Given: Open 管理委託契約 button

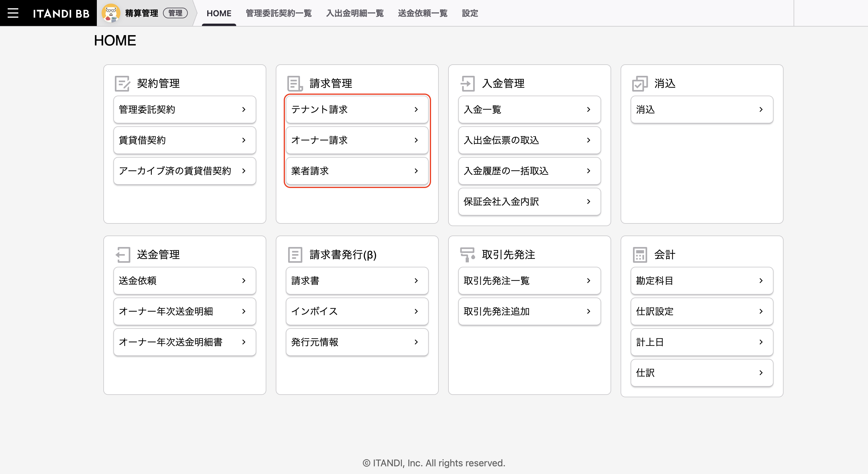Looking at the screenshot, I should click(185, 109).
